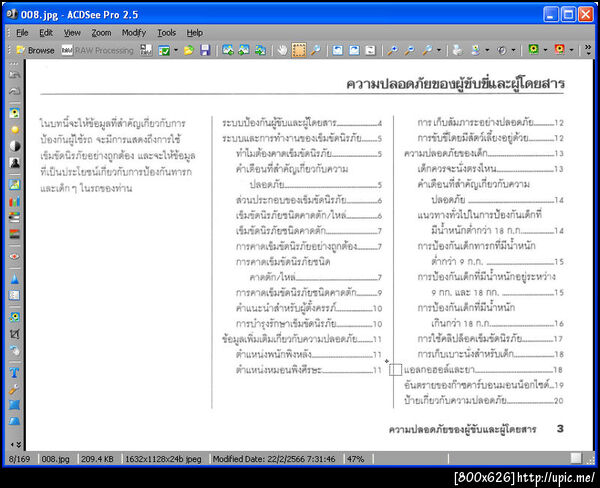Expand the red sunflower icon dropdown

coord(571,50)
